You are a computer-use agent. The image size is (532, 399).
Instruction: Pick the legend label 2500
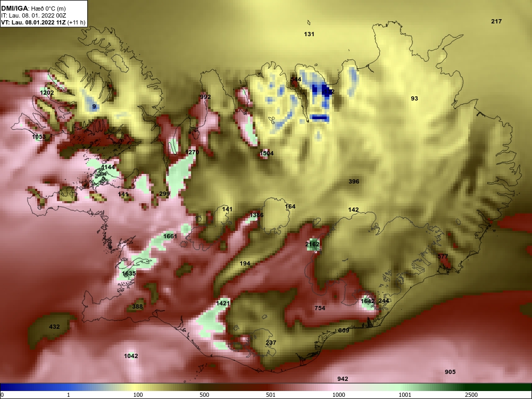pyautogui.click(x=471, y=395)
